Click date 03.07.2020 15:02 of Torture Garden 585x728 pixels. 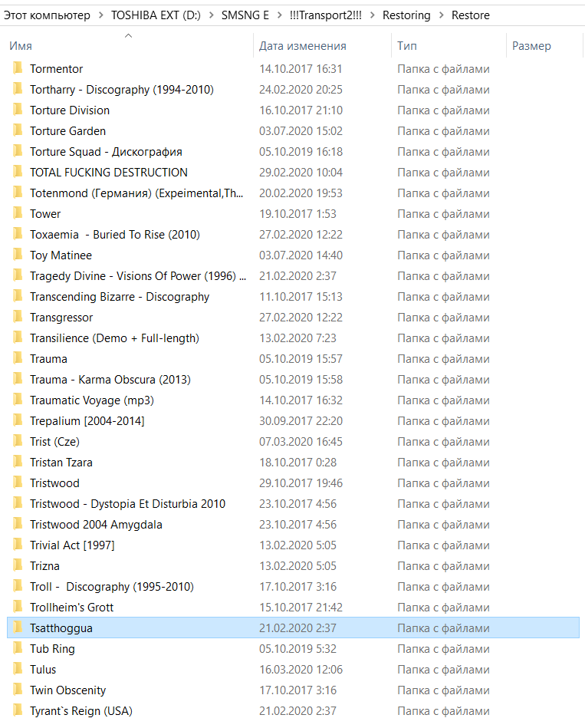tap(301, 131)
